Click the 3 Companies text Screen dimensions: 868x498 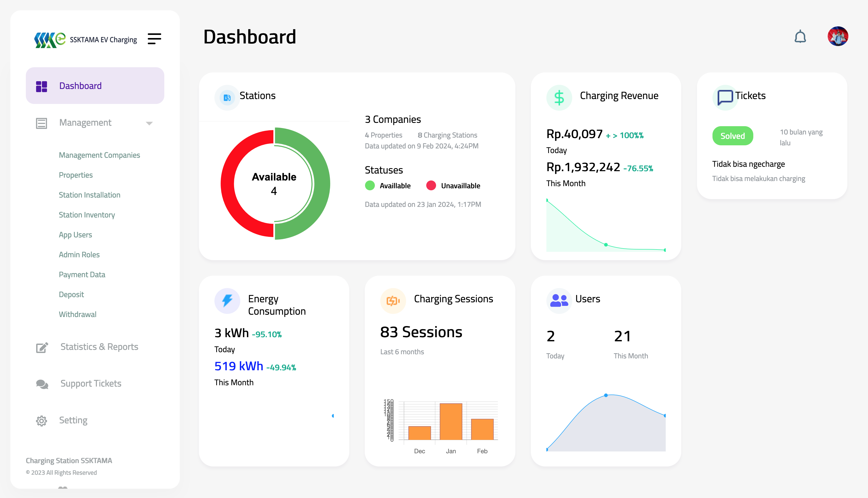(393, 119)
